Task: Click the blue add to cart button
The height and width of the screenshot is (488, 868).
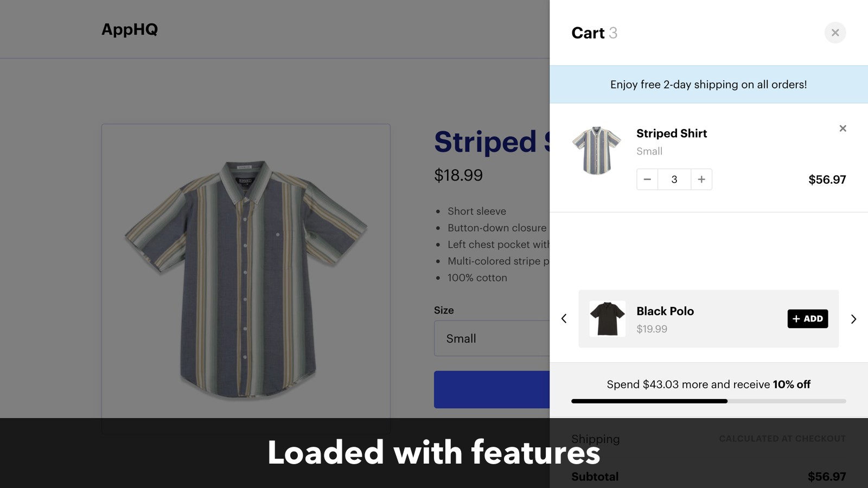Action: pyautogui.click(x=492, y=389)
